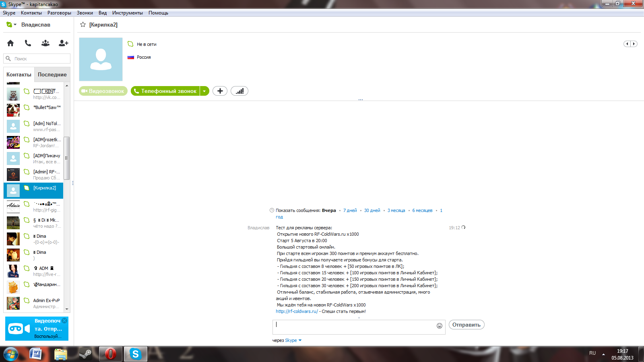This screenshot has width=644, height=362.
Task: Select the Контакты tab in sidebar
Action: [x=19, y=74]
